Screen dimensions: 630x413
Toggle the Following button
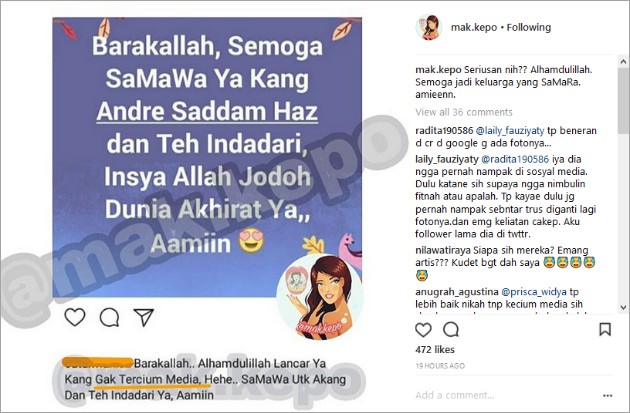tap(528, 27)
